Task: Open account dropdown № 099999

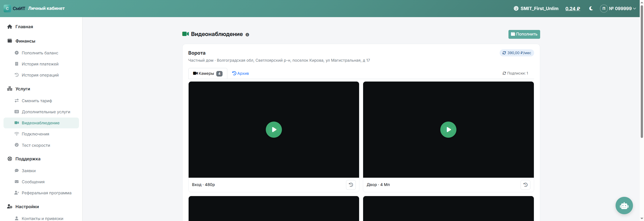Action: [618, 9]
